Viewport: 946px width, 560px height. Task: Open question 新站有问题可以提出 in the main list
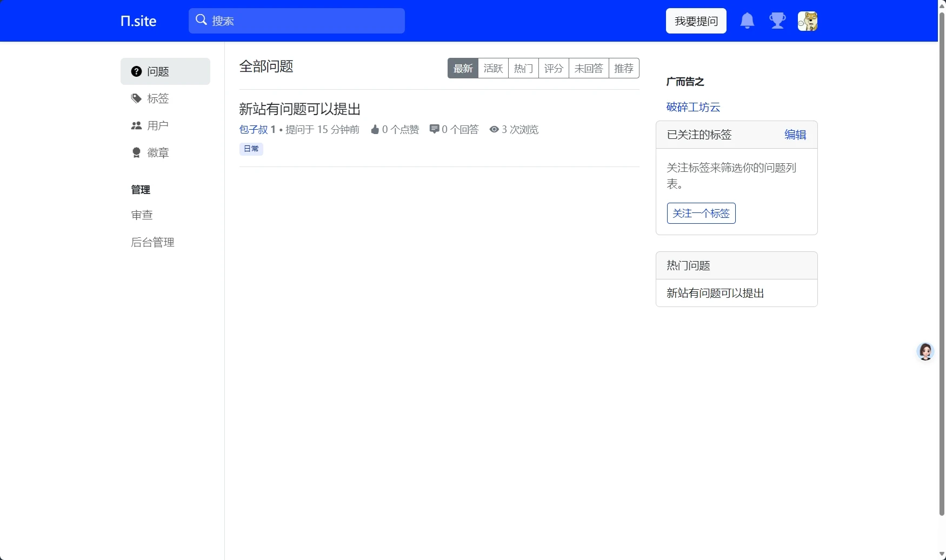pyautogui.click(x=299, y=109)
